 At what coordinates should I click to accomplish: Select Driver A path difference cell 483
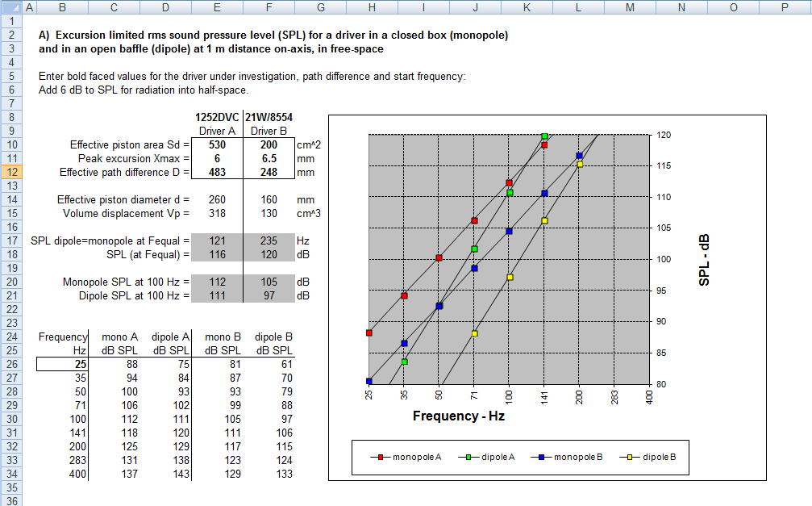pyautogui.click(x=217, y=172)
